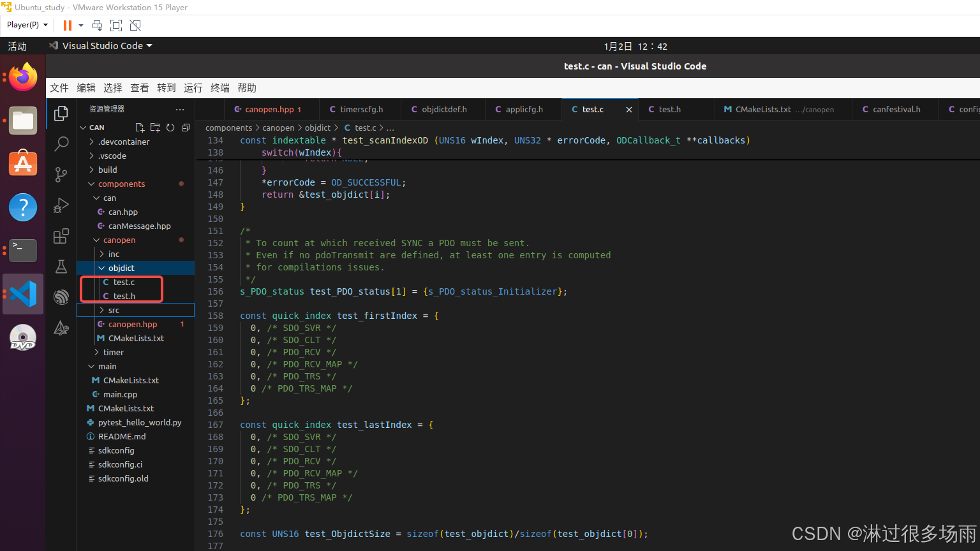The image size is (980, 551).
Task: Open Ubuntu Software from the dock
Action: tap(23, 164)
